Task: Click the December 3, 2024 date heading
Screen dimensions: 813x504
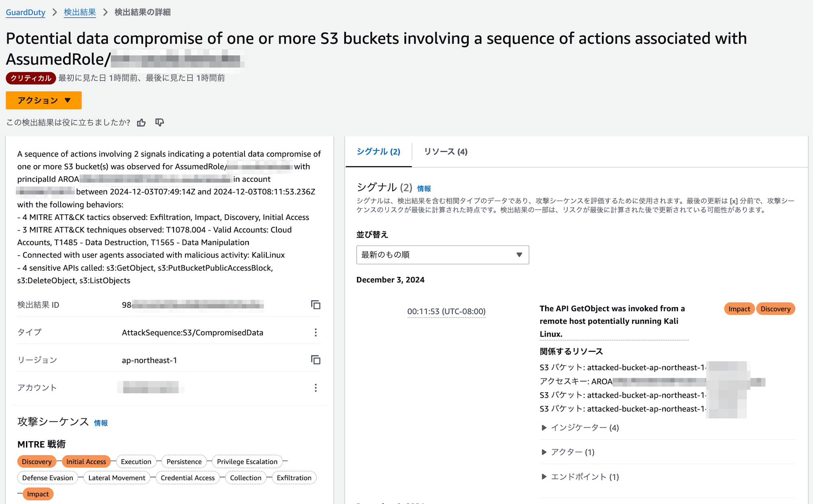Action: pyautogui.click(x=390, y=280)
